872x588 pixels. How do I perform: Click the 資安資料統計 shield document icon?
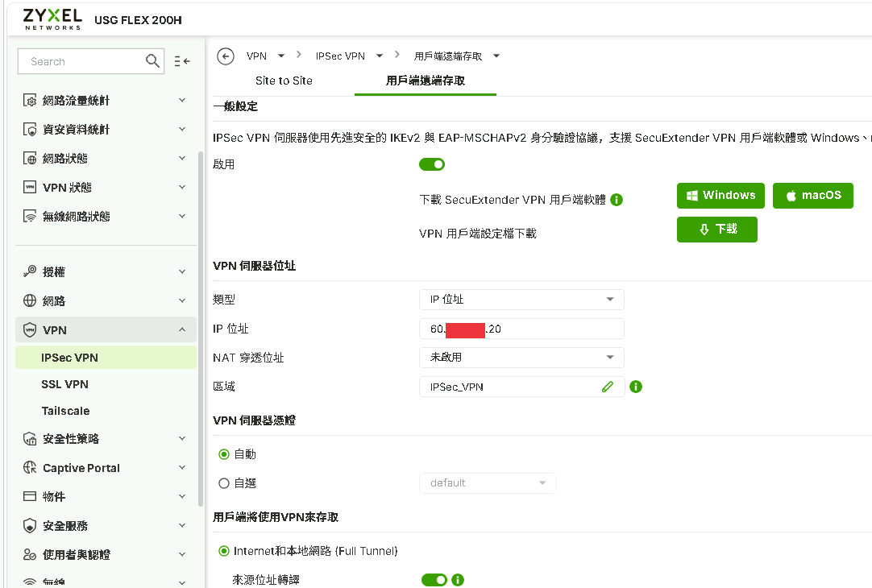pyautogui.click(x=30, y=130)
